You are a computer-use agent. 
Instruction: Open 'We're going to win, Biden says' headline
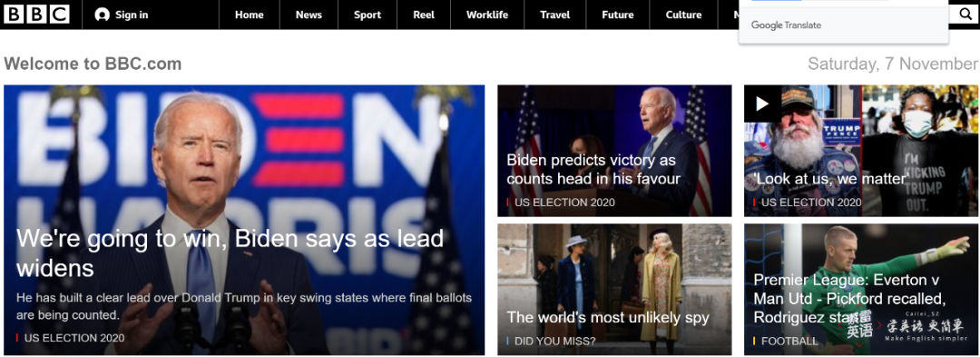230,253
